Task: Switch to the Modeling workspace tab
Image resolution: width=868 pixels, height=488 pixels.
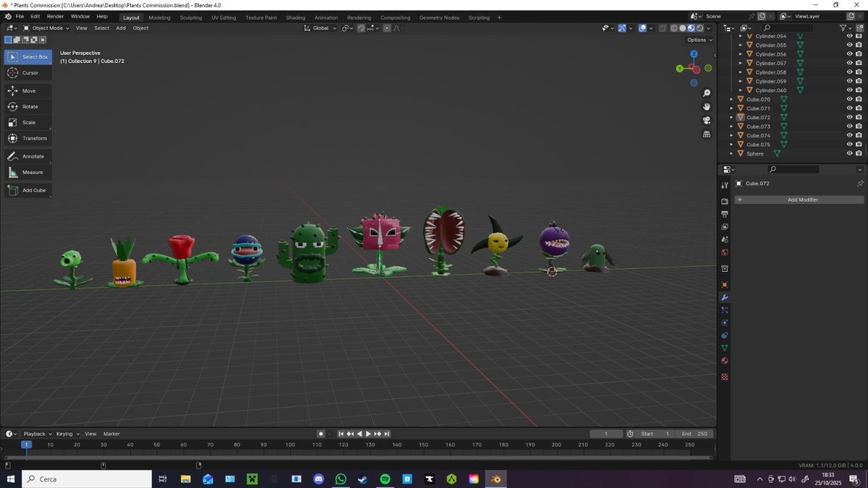Action: (x=159, y=17)
